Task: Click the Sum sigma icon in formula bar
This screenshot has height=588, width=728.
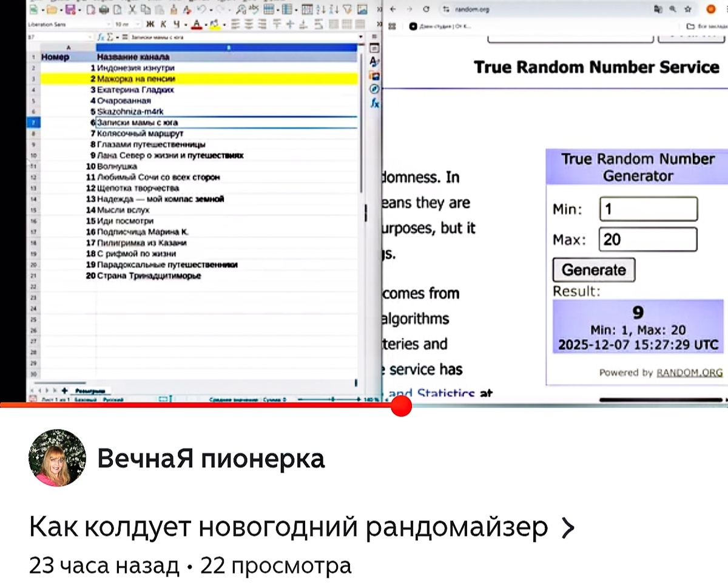Action: [110, 37]
